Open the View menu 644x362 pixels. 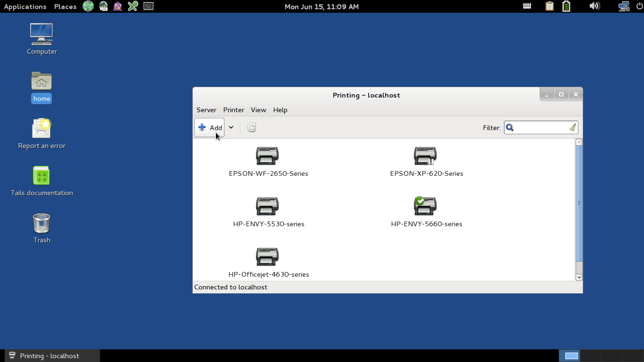click(258, 110)
